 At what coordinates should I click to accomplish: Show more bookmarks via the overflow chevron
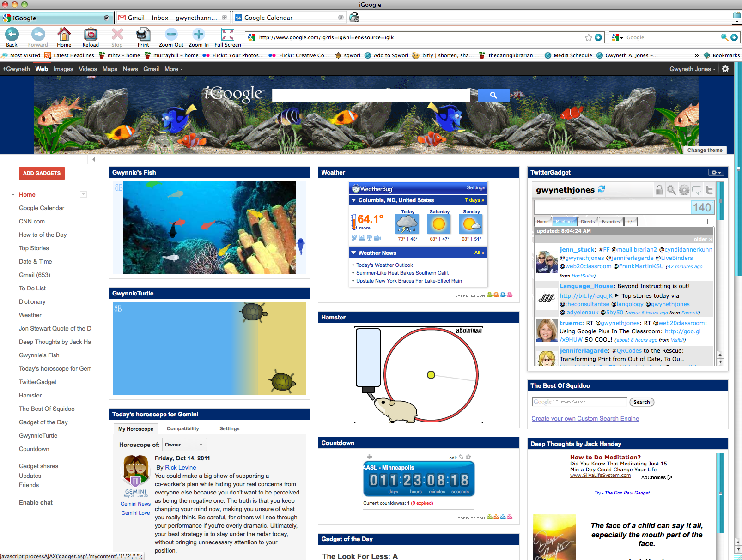tap(697, 55)
